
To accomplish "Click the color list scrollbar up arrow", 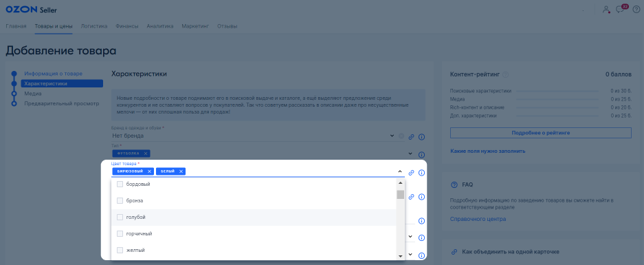I will (400, 182).
